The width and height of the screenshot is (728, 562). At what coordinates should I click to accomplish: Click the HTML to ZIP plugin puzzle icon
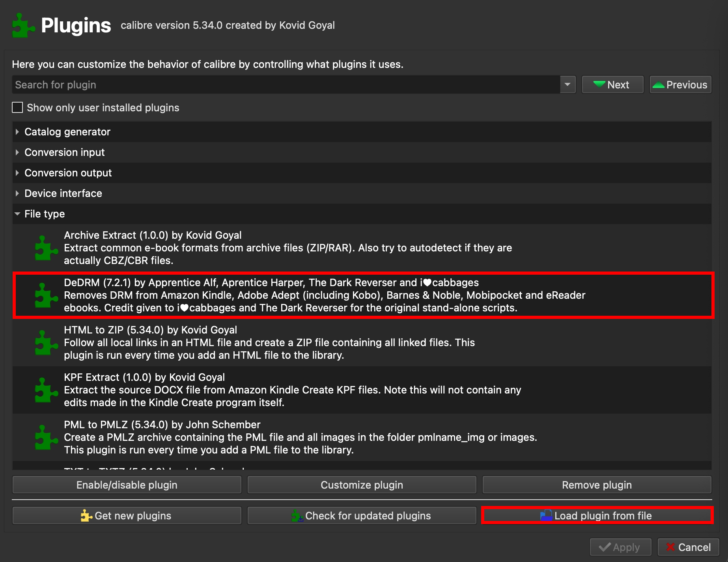[47, 343]
